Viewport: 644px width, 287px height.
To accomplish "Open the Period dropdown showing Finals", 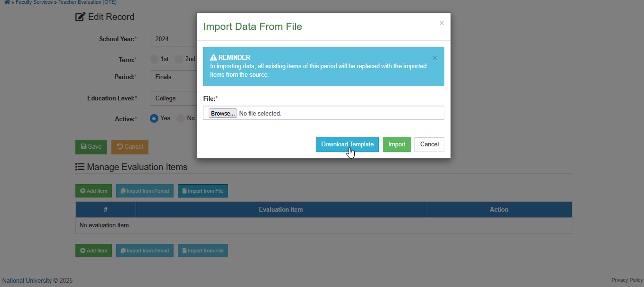I will [x=174, y=77].
